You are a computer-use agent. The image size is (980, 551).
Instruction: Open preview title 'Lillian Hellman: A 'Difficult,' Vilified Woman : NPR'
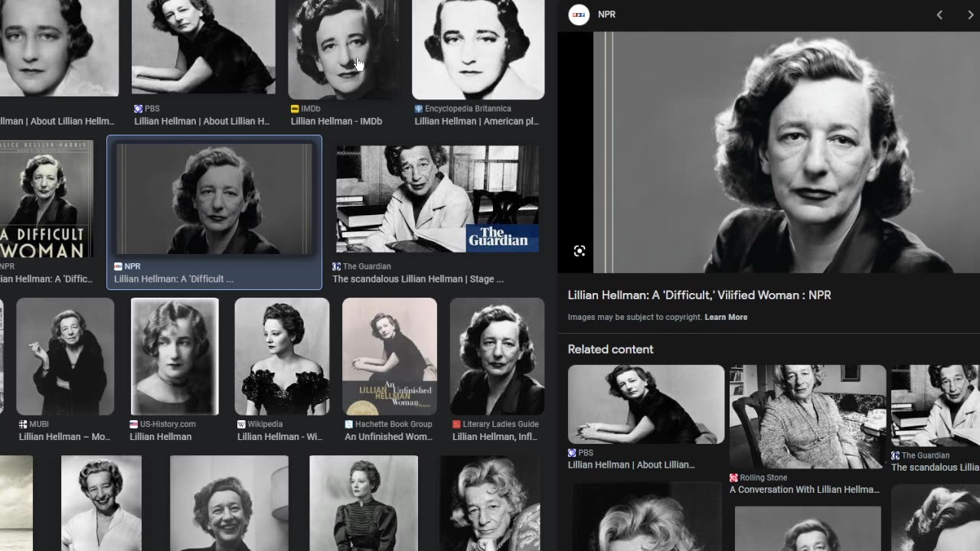pyautogui.click(x=699, y=295)
